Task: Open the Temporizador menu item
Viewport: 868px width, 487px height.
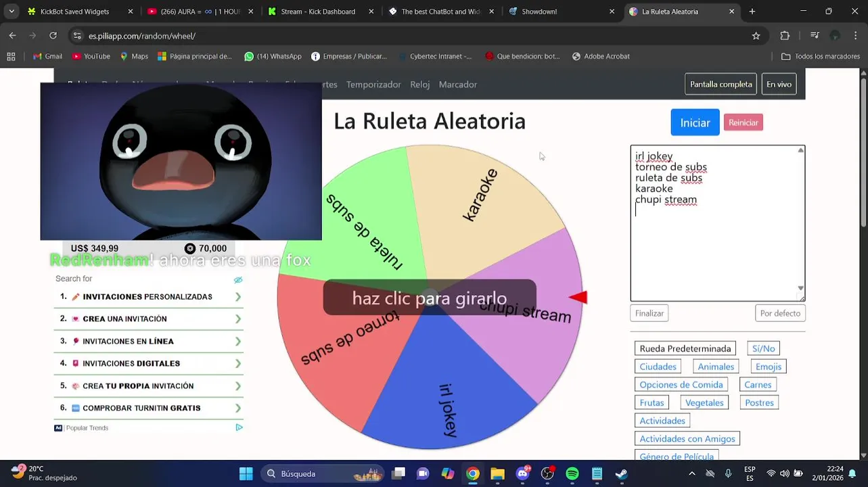Action: pyautogui.click(x=373, y=85)
